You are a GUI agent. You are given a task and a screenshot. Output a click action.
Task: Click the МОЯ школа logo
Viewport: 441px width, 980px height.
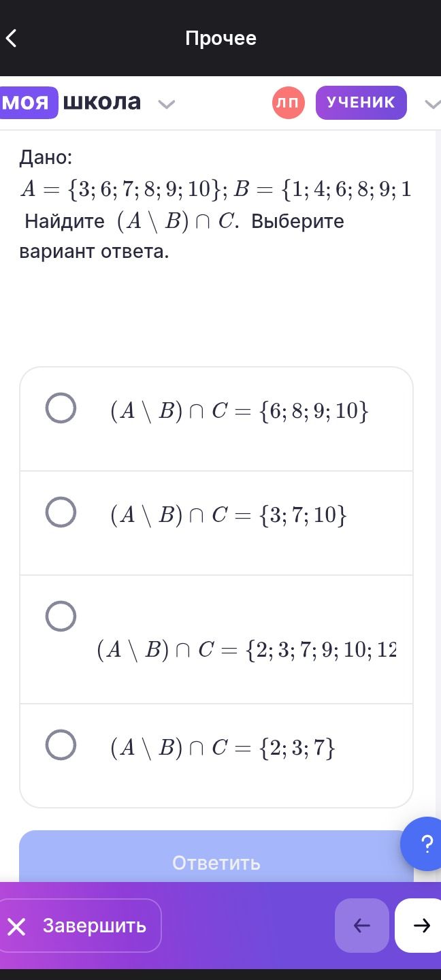coord(70,102)
